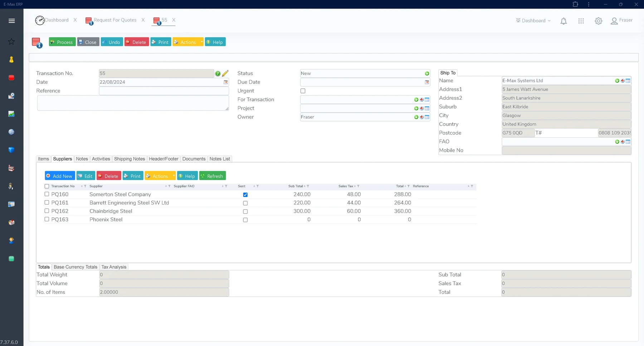This screenshot has height=346, width=644.
Task: Open the headset support agent sidebar module
Action: [11, 241]
